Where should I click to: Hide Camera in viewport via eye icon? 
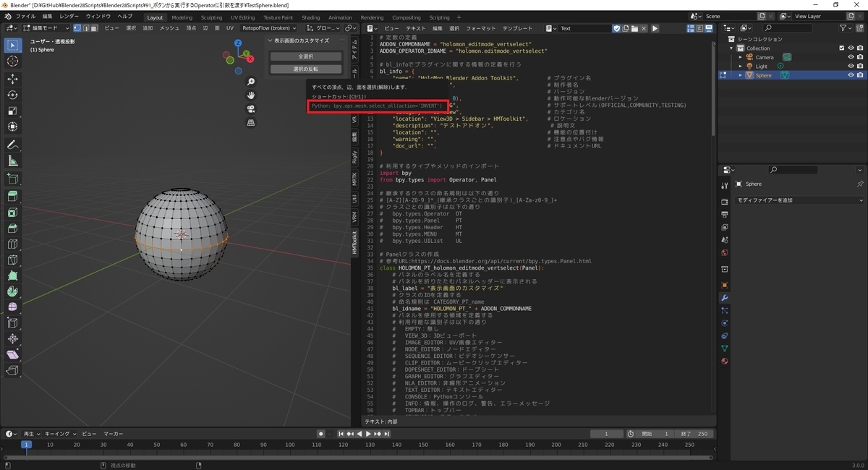pos(851,57)
